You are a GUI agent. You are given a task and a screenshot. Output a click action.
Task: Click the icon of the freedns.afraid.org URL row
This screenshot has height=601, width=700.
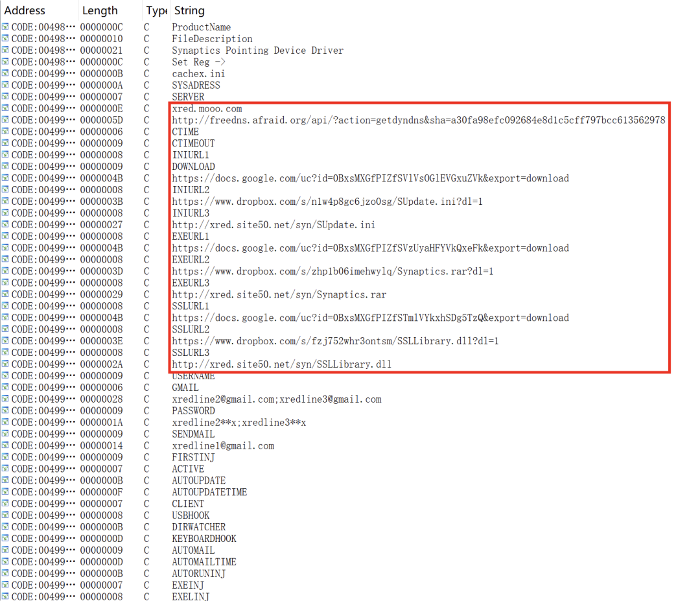5,120
